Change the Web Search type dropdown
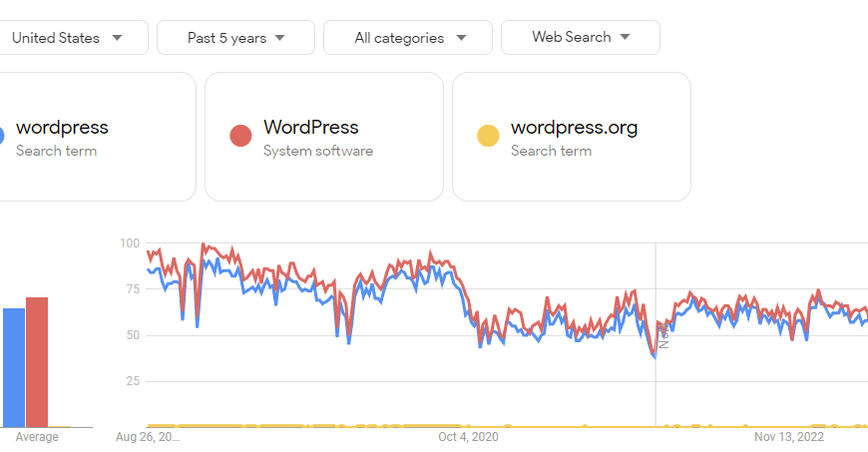The image size is (868, 452). pos(580,37)
